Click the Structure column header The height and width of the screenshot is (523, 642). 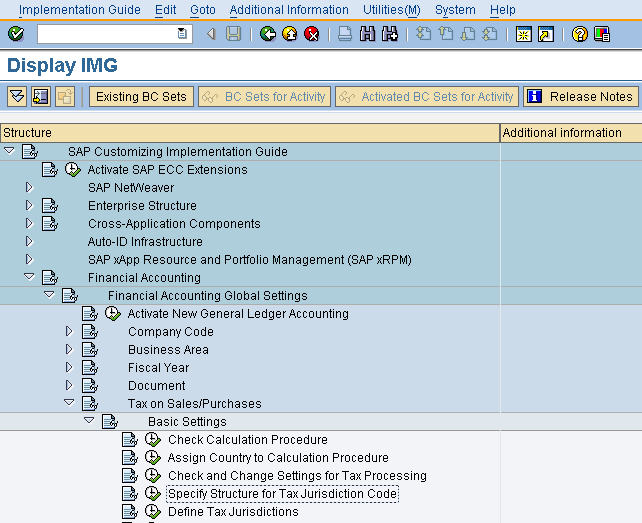click(250, 133)
